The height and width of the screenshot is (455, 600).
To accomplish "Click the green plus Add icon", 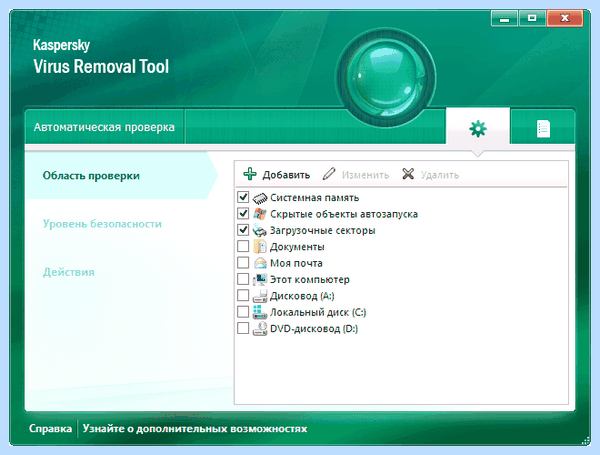I will pos(250,174).
